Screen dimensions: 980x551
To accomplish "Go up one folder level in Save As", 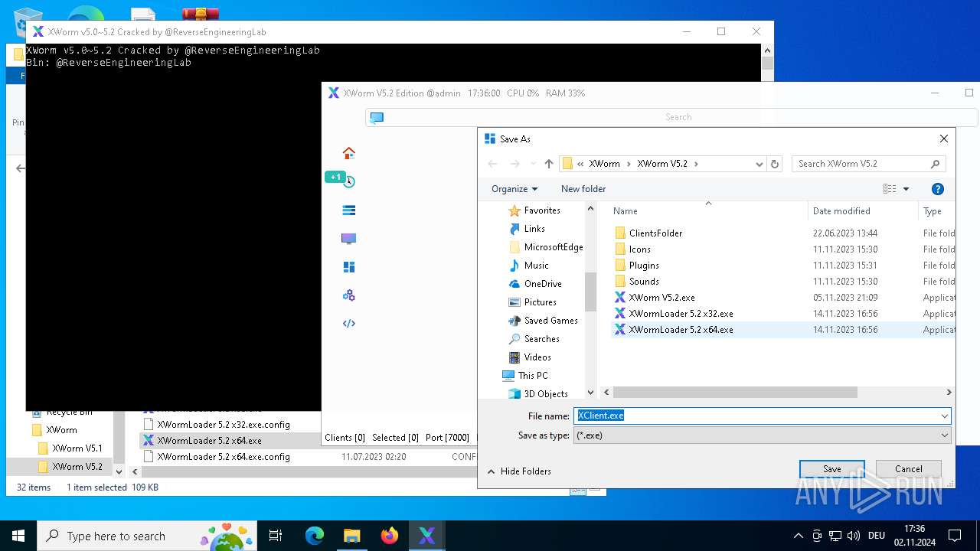I will tap(549, 164).
